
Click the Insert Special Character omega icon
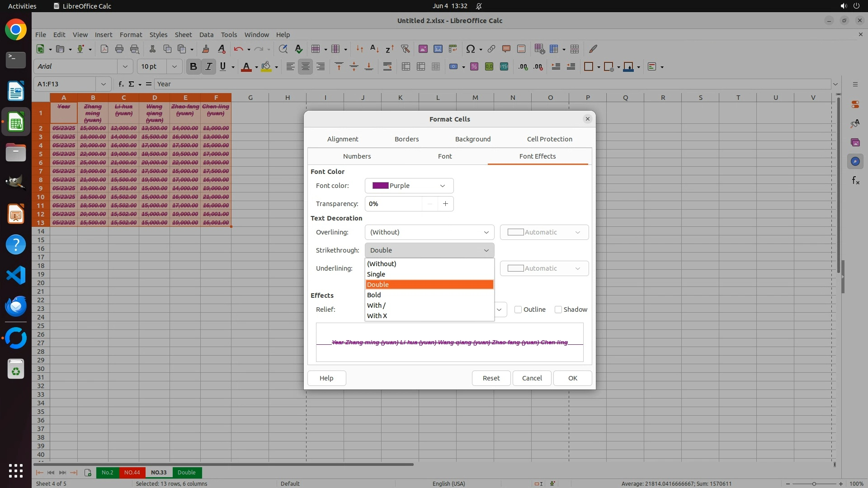pyautogui.click(x=470, y=49)
